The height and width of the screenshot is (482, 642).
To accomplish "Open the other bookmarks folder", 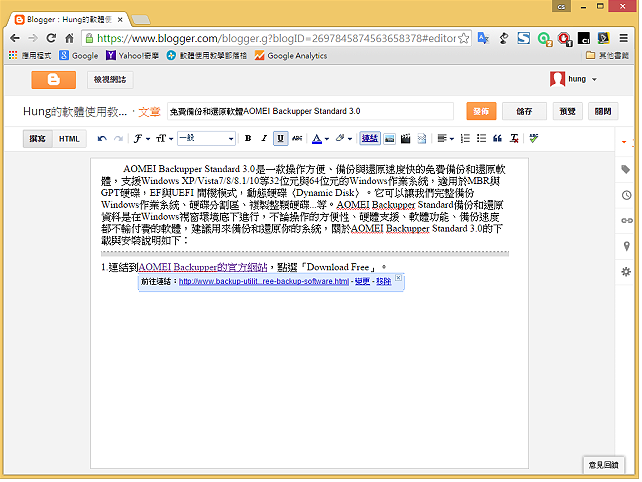I will click(607, 55).
